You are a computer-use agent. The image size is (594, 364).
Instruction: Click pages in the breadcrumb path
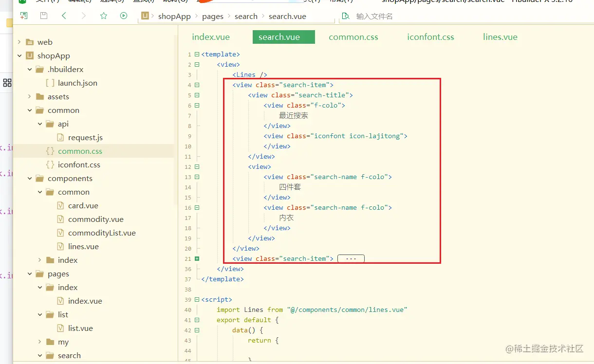[x=213, y=16]
